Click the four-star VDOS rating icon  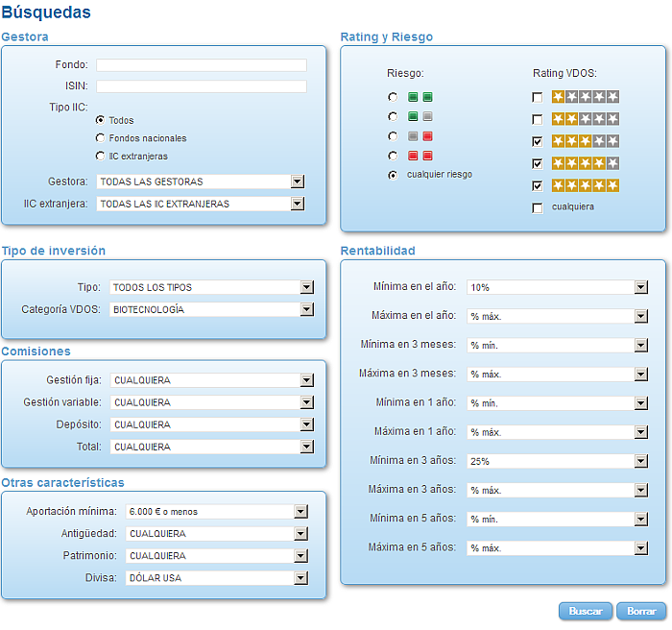point(585,163)
